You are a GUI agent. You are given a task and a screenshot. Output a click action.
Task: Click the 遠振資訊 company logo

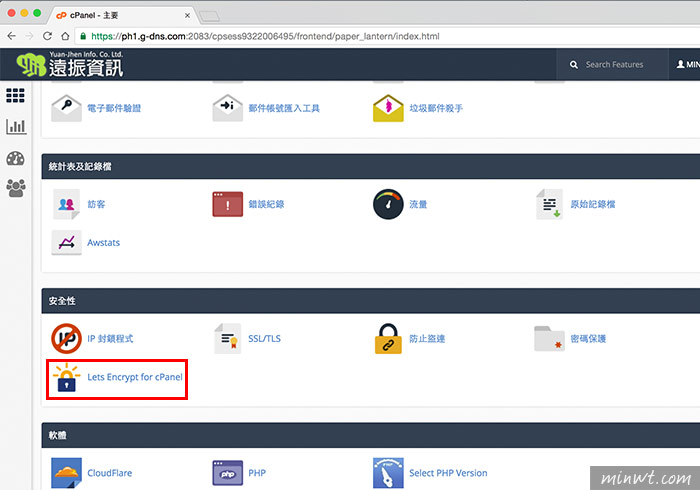coord(70,64)
